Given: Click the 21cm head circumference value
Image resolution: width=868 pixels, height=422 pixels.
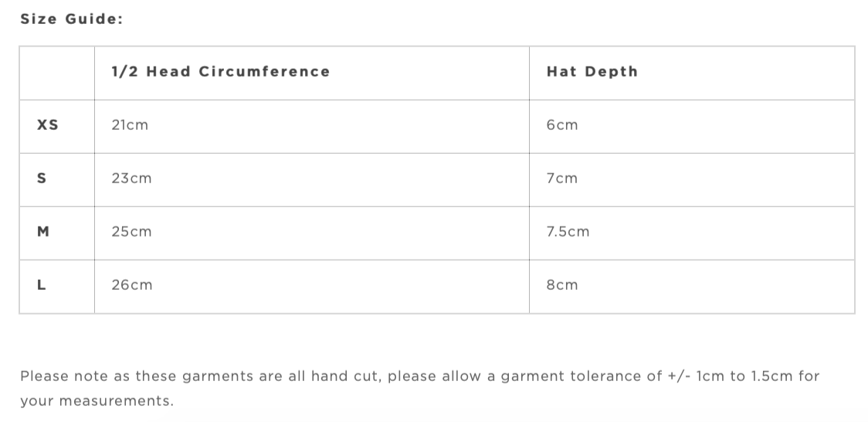Looking at the screenshot, I should point(130,125).
